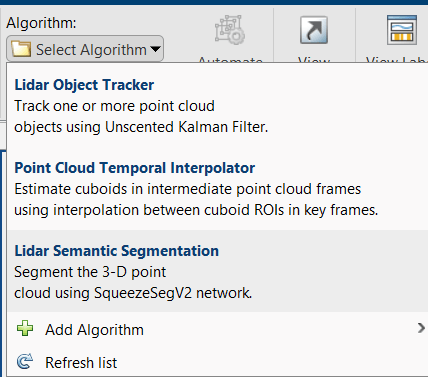The image size is (428, 377).
Task: Click the green plus Add Algorithm icon
Action: pos(25,328)
